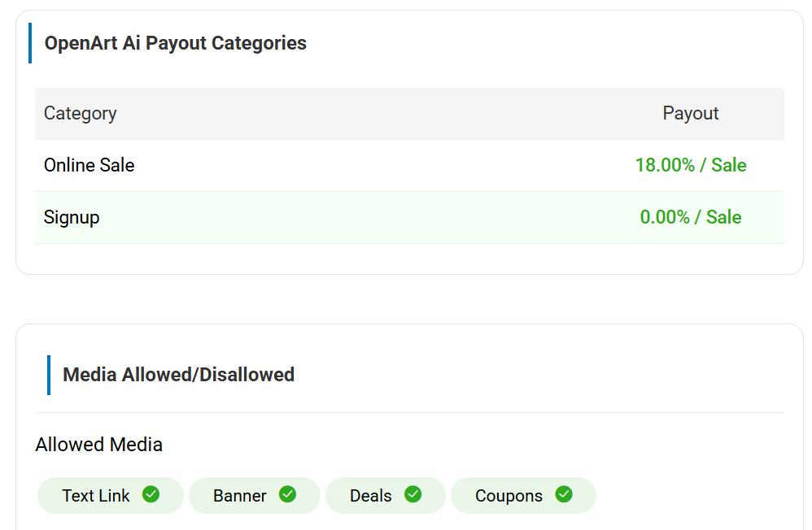Image resolution: width=812 pixels, height=530 pixels.
Task: Click the blue bar beside Payout Categories heading
Action: click(30, 43)
